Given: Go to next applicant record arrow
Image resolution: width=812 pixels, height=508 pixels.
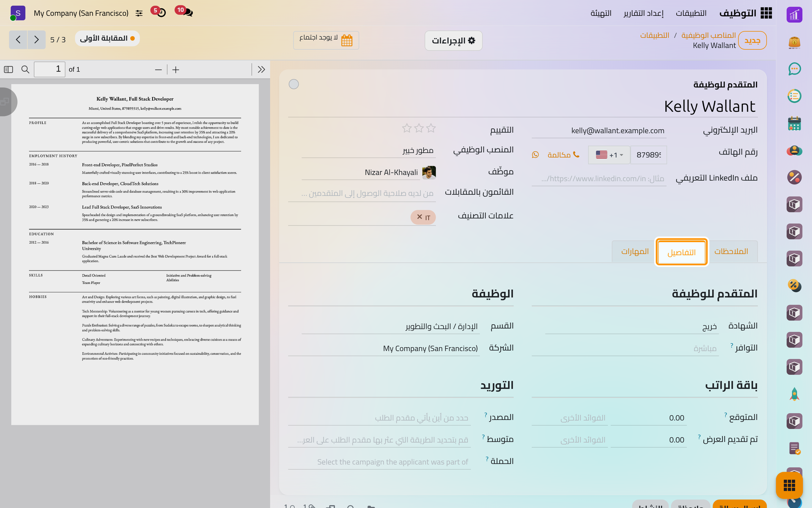Looking at the screenshot, I should pos(36,40).
